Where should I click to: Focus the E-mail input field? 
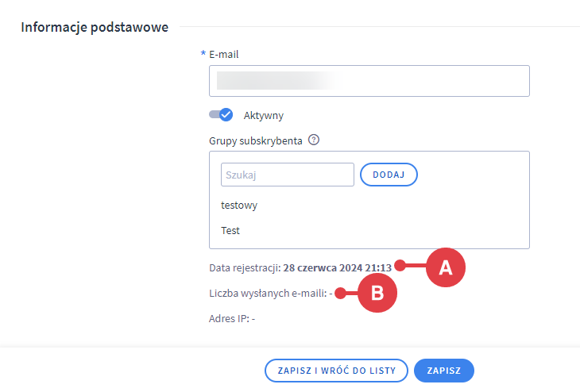click(x=369, y=81)
